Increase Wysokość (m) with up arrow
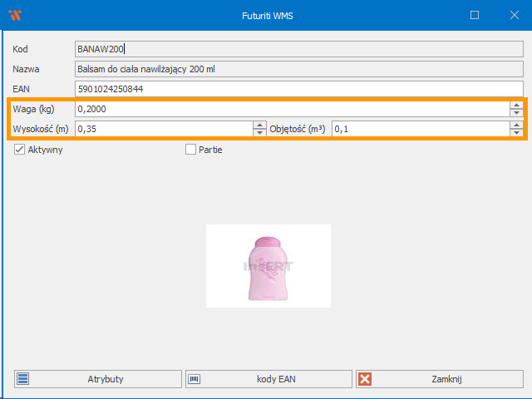Screen dimensions: 532x399 click(259, 125)
